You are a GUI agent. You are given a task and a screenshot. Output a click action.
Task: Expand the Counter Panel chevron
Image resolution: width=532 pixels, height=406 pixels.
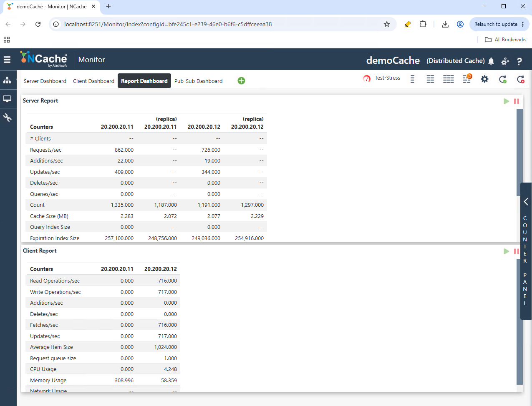coord(526,202)
